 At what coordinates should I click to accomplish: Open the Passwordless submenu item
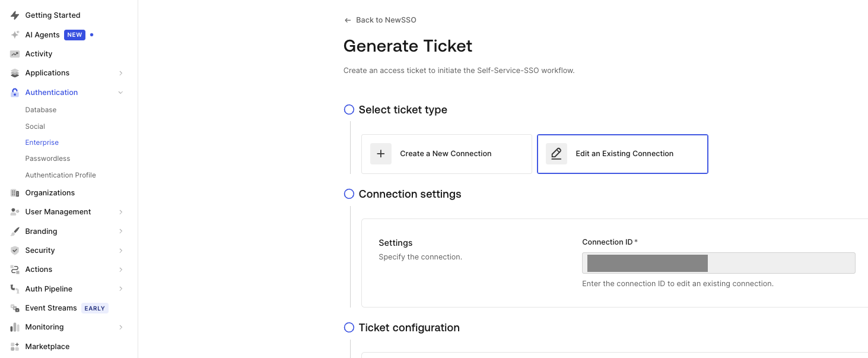tap(47, 159)
